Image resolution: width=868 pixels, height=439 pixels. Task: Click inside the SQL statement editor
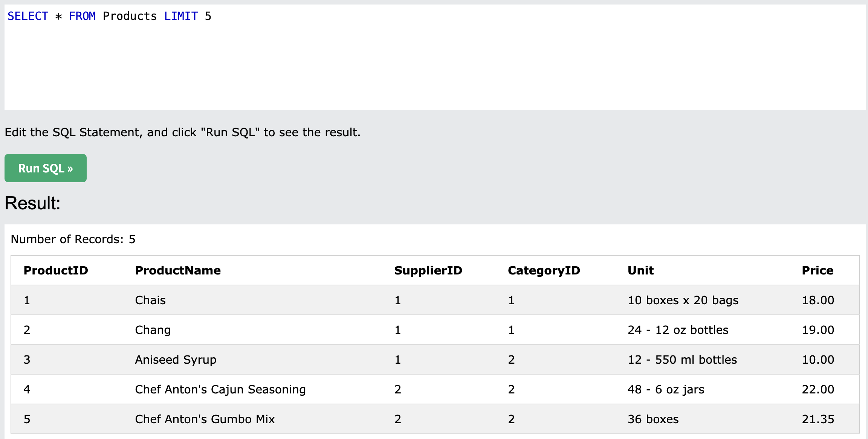coord(435,57)
